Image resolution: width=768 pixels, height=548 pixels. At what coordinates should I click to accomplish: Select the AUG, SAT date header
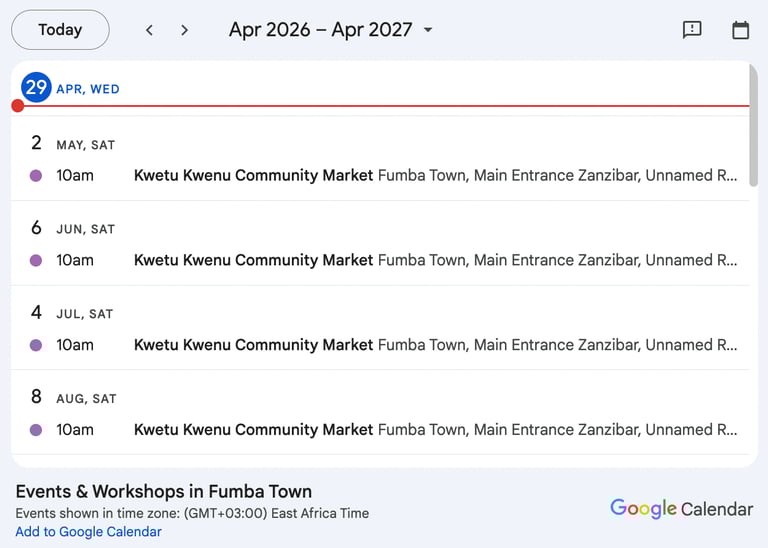(x=86, y=399)
